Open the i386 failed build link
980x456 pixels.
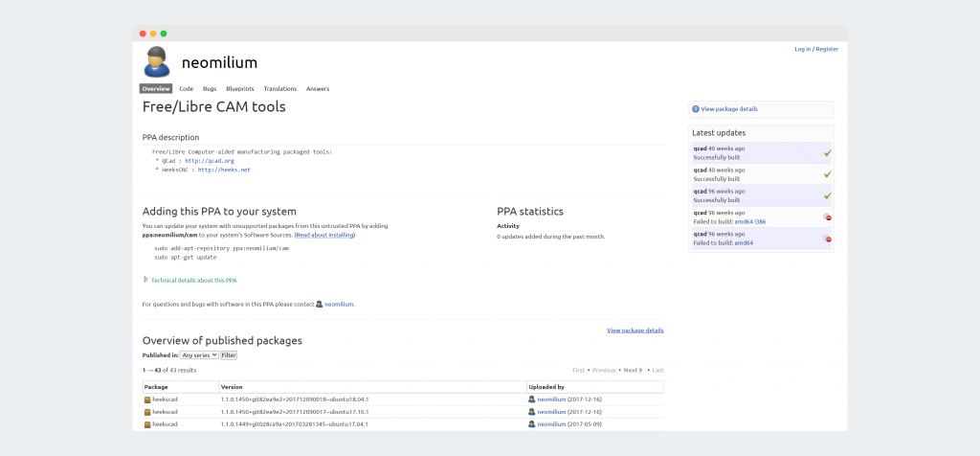761,221
